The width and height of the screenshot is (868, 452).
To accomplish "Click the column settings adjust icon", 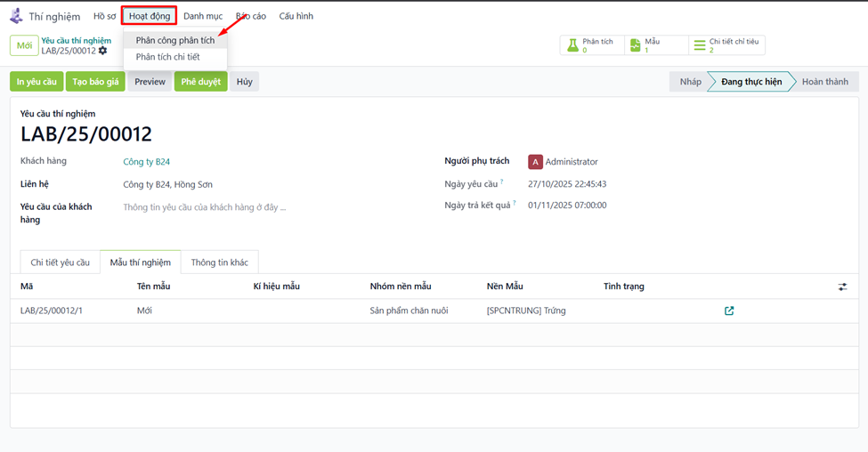I will coord(842,287).
